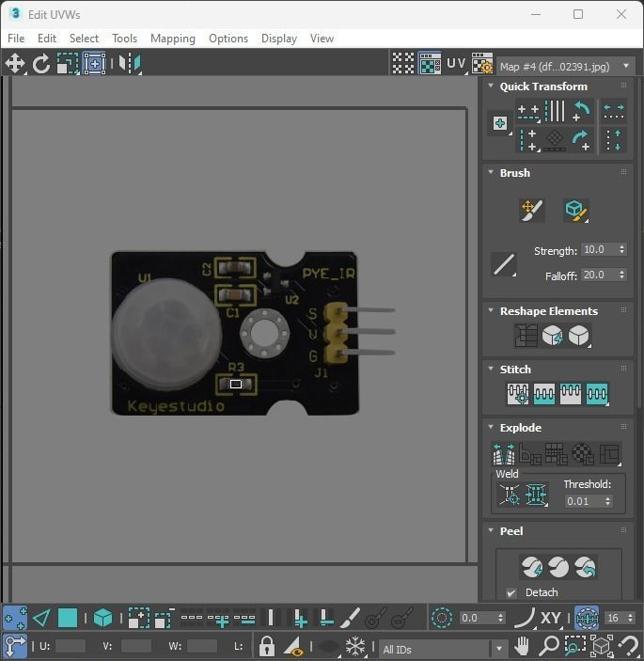Open the Mapping menu
Screen dimensions: 644x661
pyautogui.click(x=173, y=39)
